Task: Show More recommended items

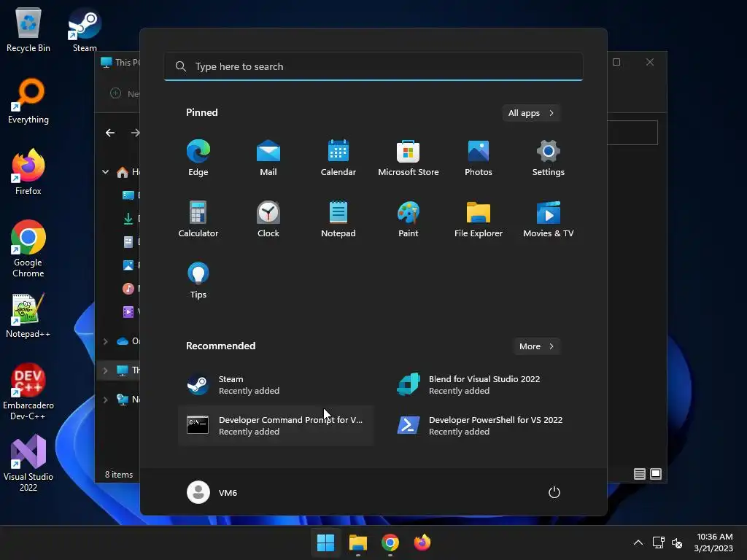Action: pos(536,346)
